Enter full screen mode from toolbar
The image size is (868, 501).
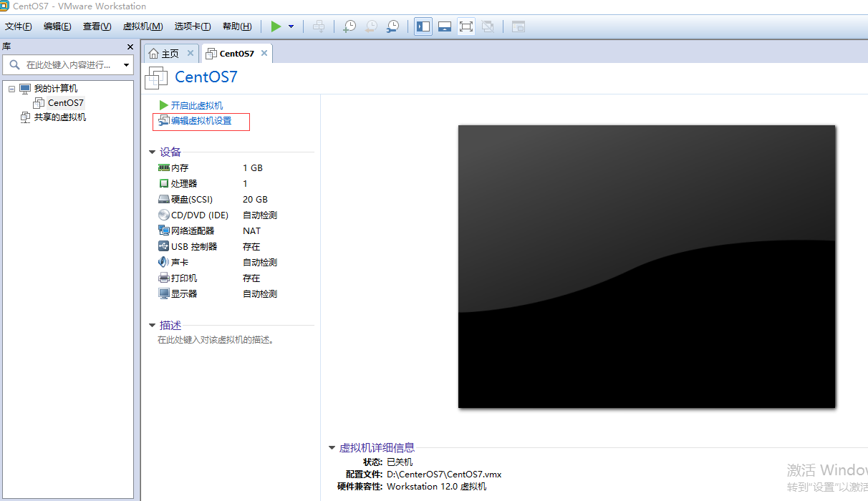466,26
